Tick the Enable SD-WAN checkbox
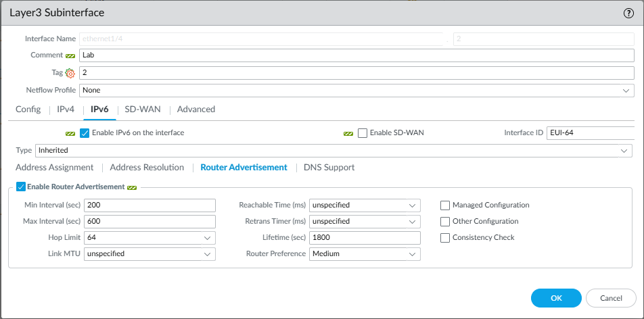This screenshot has width=644, height=319. tap(363, 133)
